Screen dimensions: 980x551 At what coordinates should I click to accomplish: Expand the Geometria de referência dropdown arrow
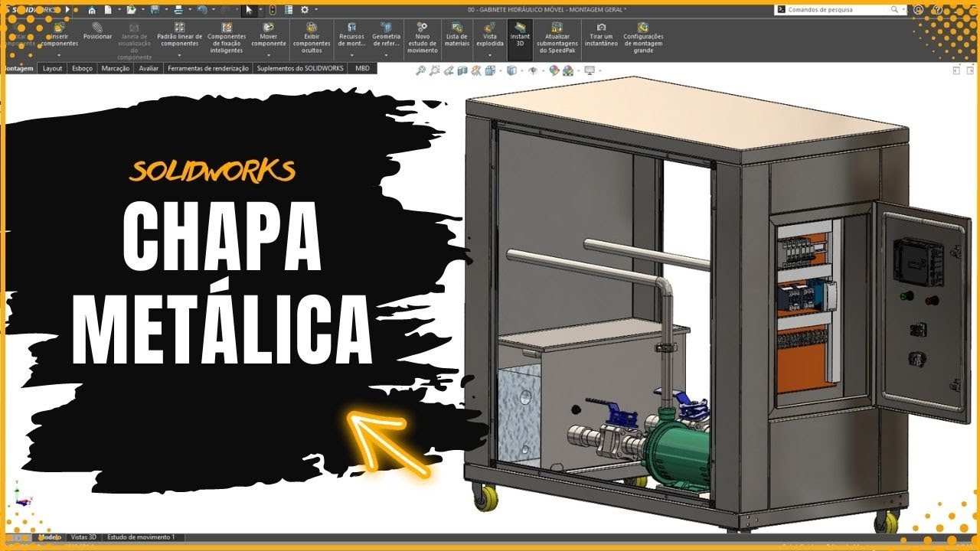tap(386, 55)
